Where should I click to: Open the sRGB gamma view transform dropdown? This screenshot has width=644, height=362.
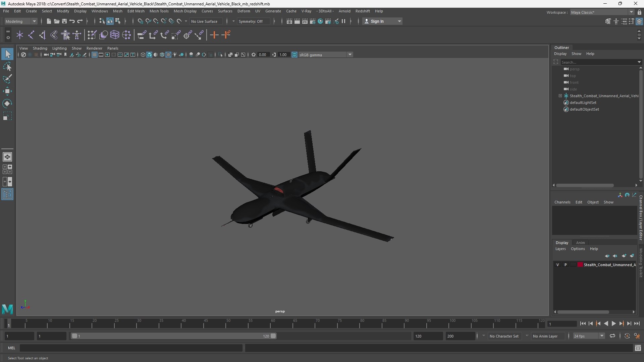(x=325, y=55)
